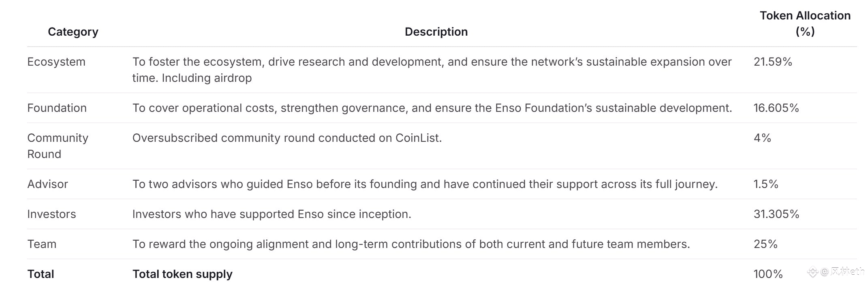This screenshot has height=282, width=868.
Task: Select the Ecosystem category cell
Action: click(x=56, y=62)
